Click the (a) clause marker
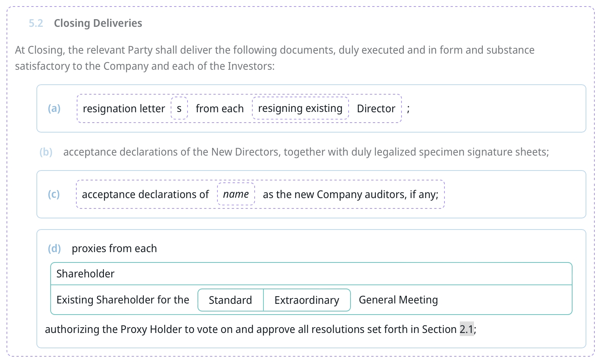599x364 pixels. click(x=54, y=108)
